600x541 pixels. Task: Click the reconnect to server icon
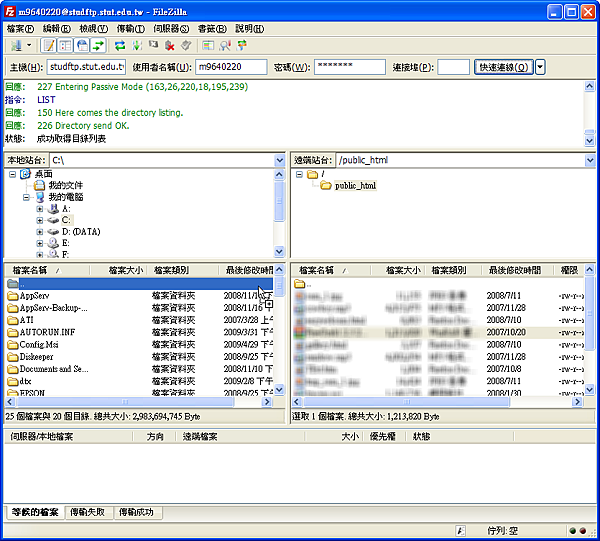click(x=186, y=46)
